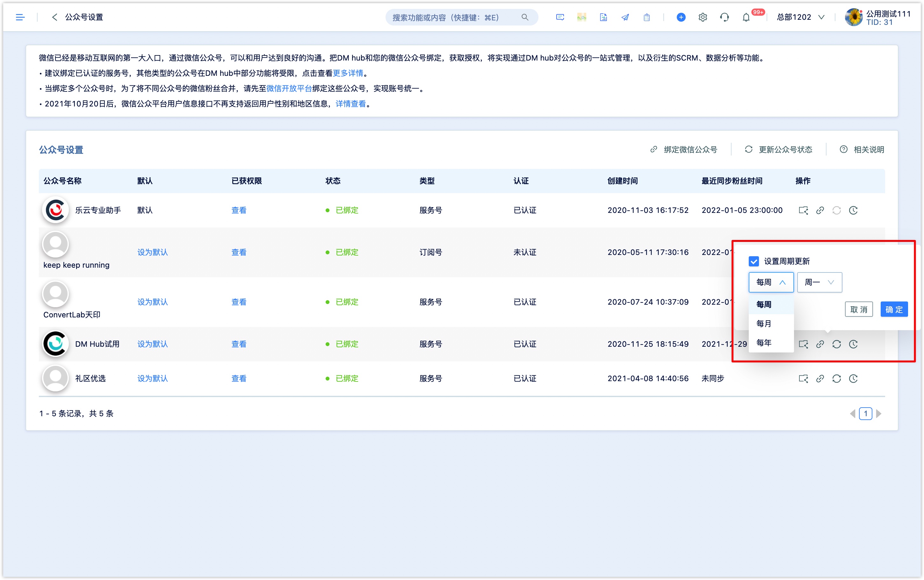Screen dimensions: 924x580
Task: Click 查看 permissions for keep keep running
Action: [x=239, y=252]
